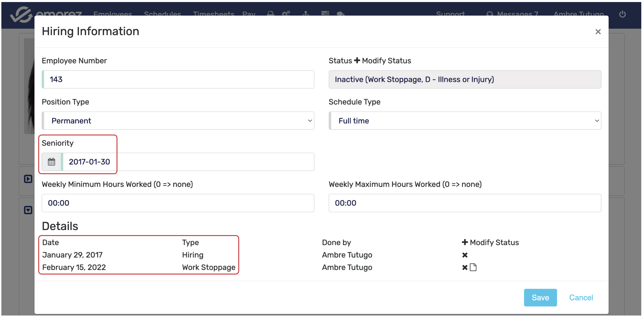The width and height of the screenshot is (644, 318).
Task: Edit Weekly Minimum Hours Worked field
Action: tap(178, 203)
